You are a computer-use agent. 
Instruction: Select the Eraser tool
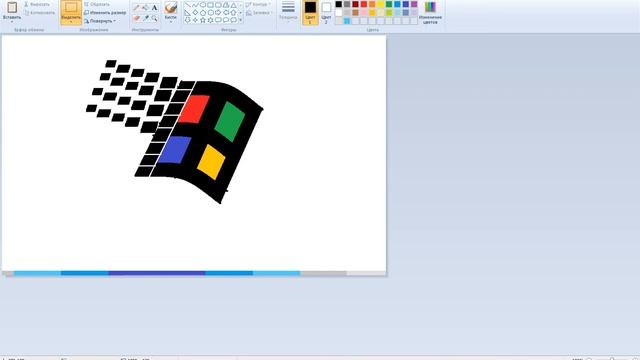tap(136, 18)
